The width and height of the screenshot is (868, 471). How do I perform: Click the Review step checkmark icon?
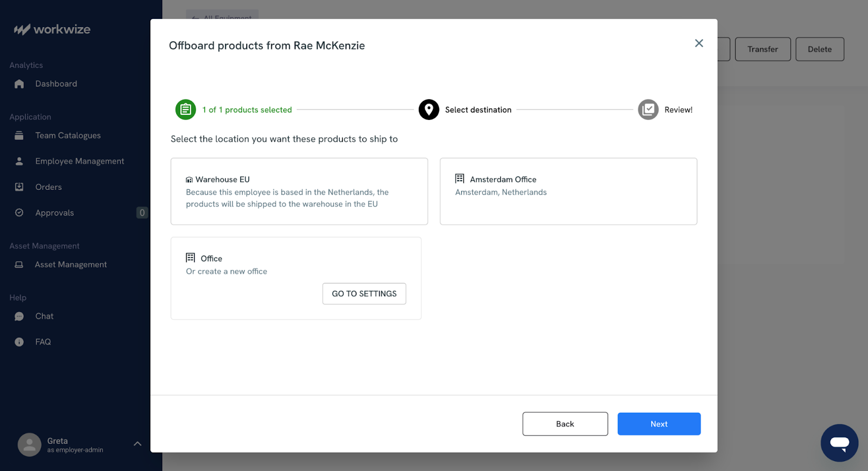coord(648,110)
